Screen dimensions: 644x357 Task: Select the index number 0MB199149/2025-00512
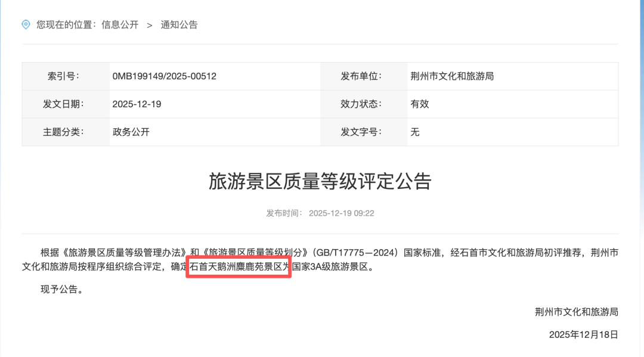click(164, 76)
